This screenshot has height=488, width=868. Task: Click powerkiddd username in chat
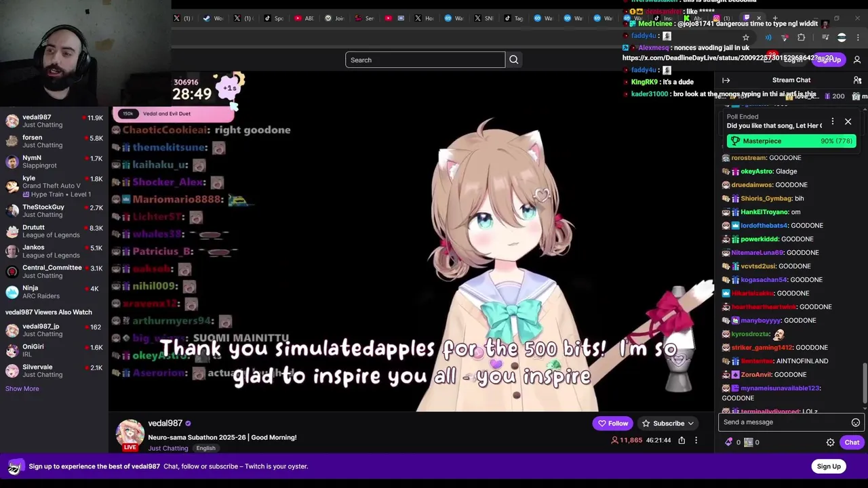[x=759, y=239]
